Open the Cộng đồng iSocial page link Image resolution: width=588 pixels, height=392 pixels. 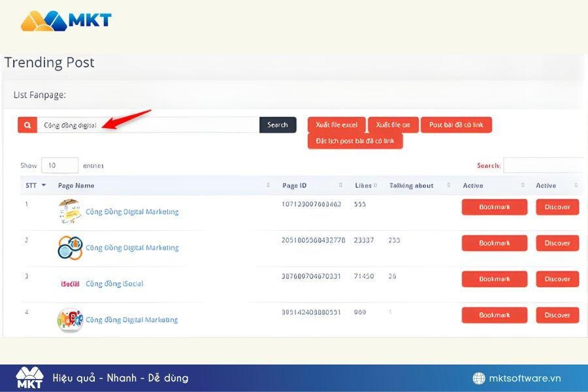(x=114, y=284)
